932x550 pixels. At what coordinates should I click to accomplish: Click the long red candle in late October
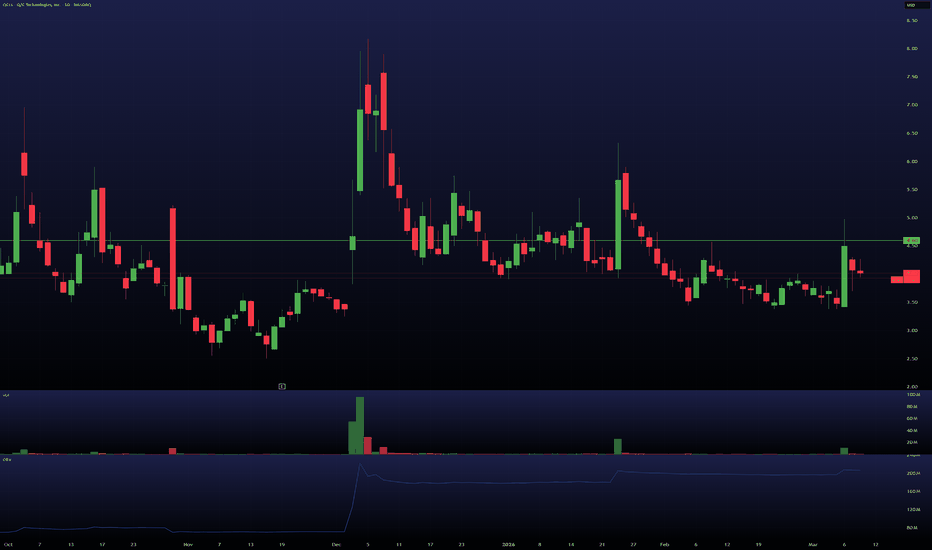pos(173,259)
